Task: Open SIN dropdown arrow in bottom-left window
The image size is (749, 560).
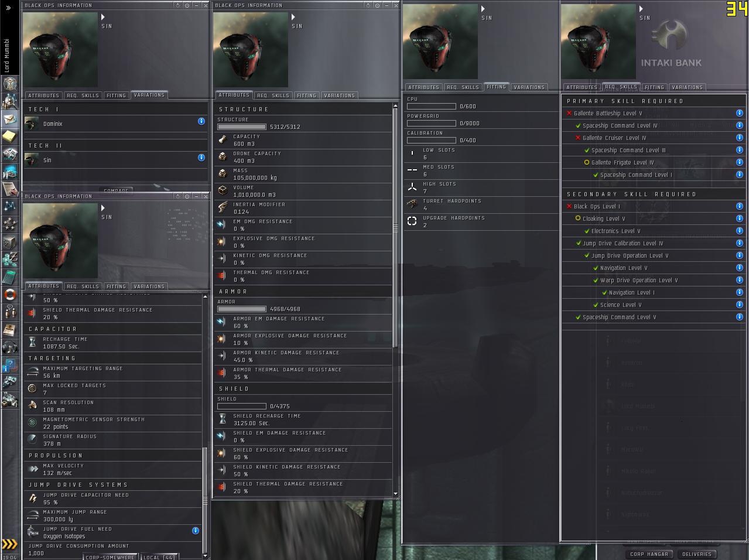Action: tap(103, 208)
